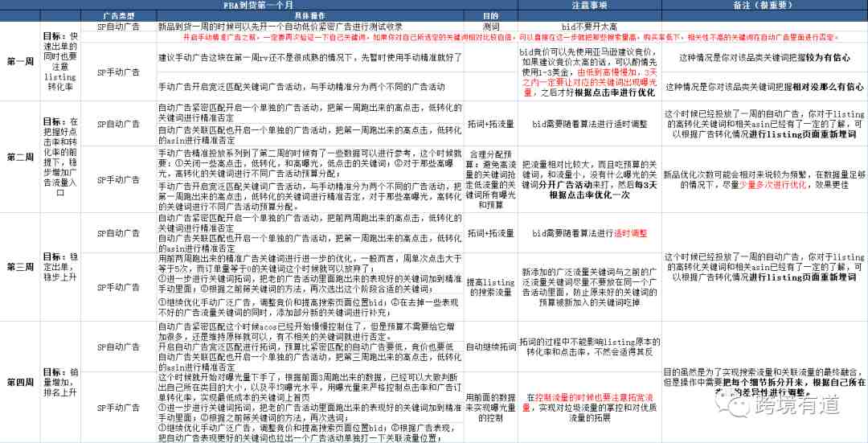
Task: Select week one goal cell 快速出单
Action: (60, 61)
